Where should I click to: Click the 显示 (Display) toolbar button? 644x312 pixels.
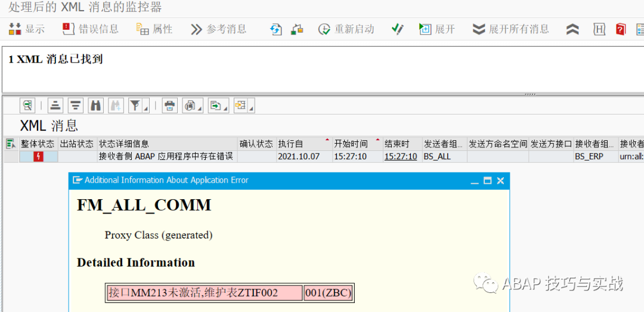pos(27,29)
